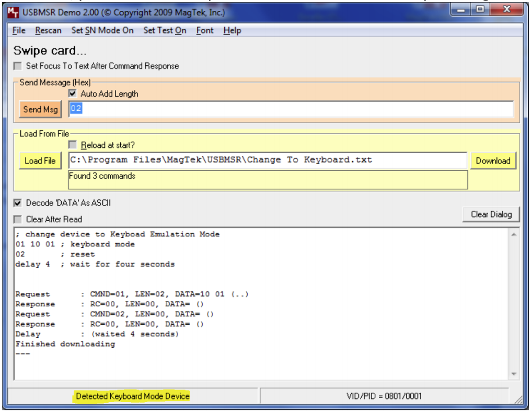Screen dimensions: 532x412
Task: Open the File menu
Action: click(x=19, y=30)
